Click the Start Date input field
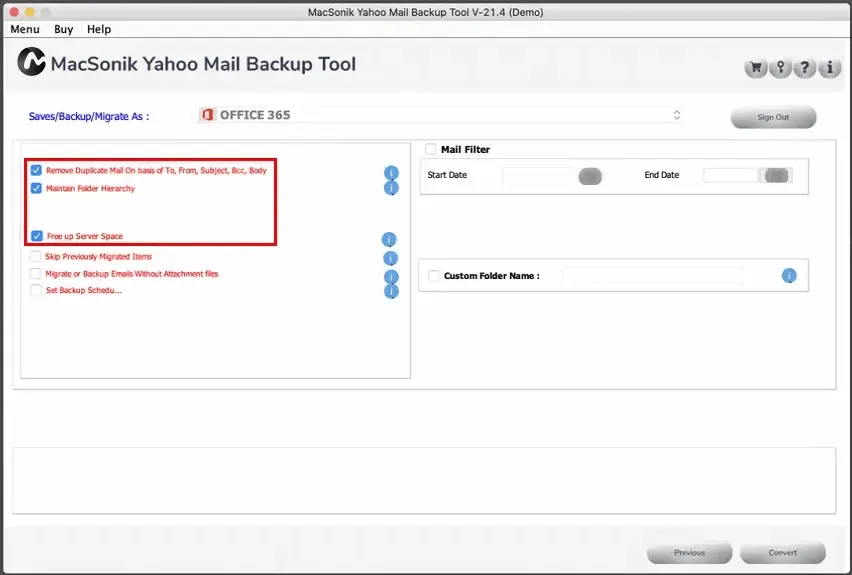This screenshot has height=575, width=852. [537, 175]
